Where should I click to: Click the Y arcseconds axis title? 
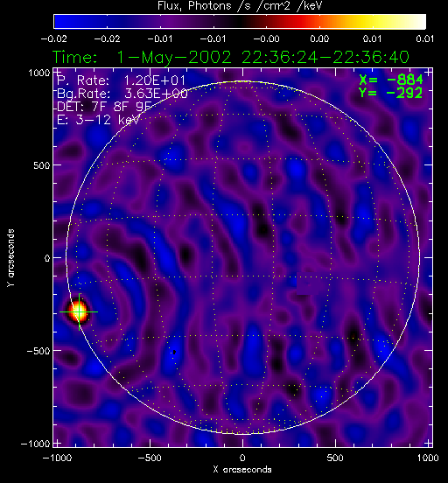(10, 258)
